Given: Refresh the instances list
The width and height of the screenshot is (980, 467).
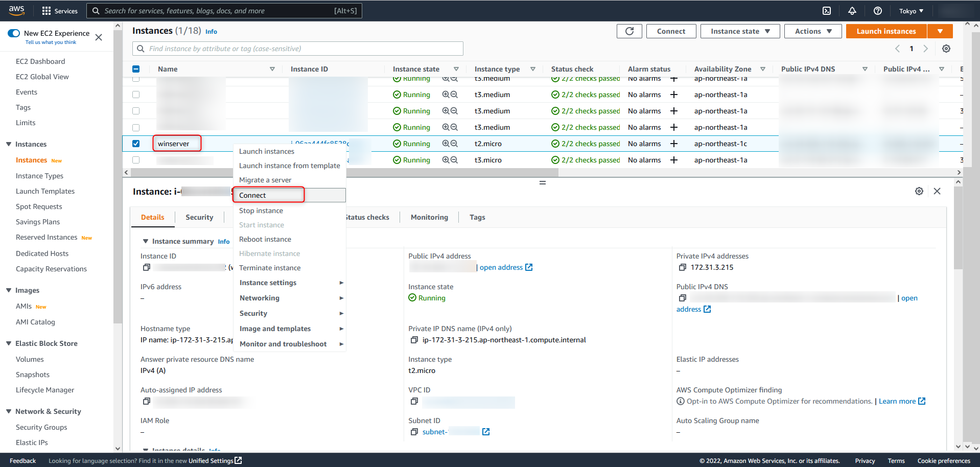Looking at the screenshot, I should (629, 31).
